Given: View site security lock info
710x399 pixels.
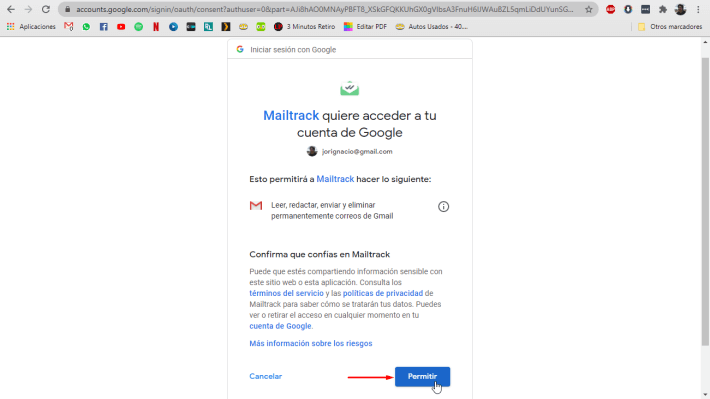Looking at the screenshot, I should [67, 9].
